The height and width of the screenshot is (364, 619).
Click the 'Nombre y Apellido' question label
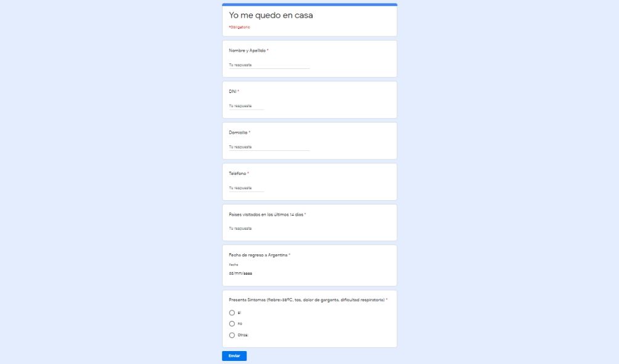tap(247, 51)
